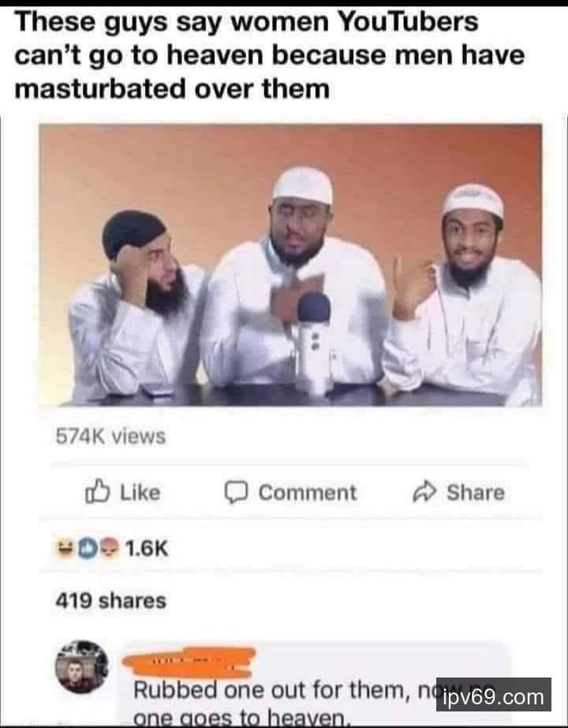Click the Like button label

140,493
